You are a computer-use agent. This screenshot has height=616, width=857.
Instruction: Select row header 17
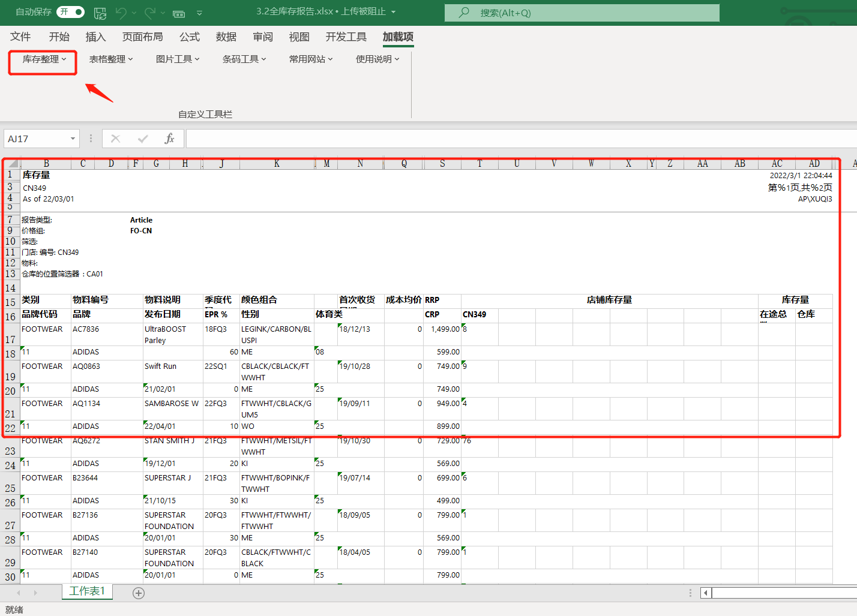(x=10, y=335)
